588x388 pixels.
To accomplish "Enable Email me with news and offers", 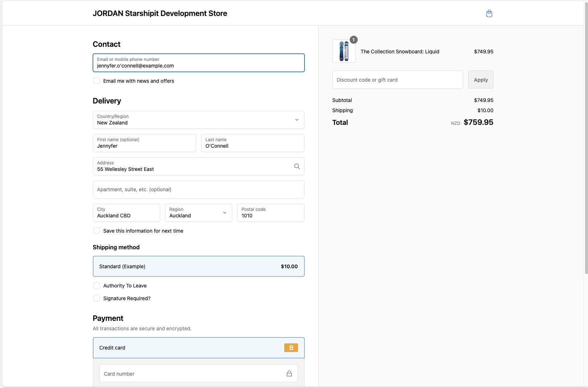I will point(97,81).
